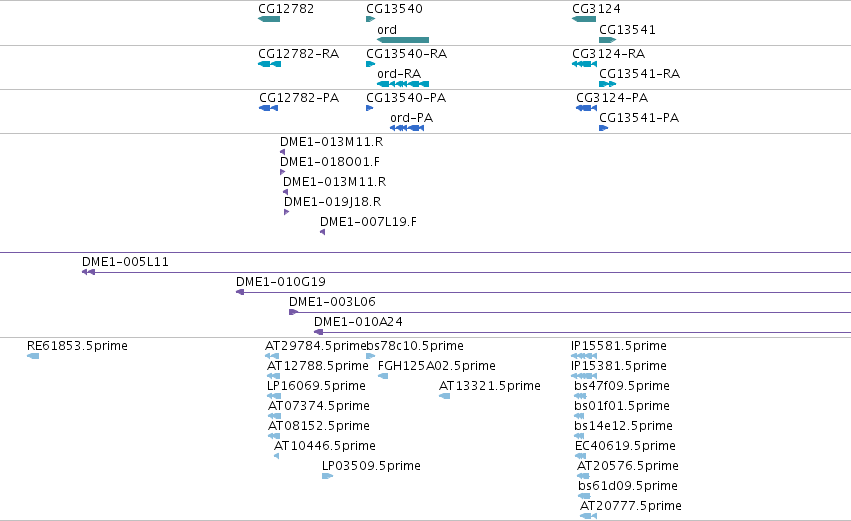Select the DME1-003L06 BAC clone

click(x=570, y=312)
